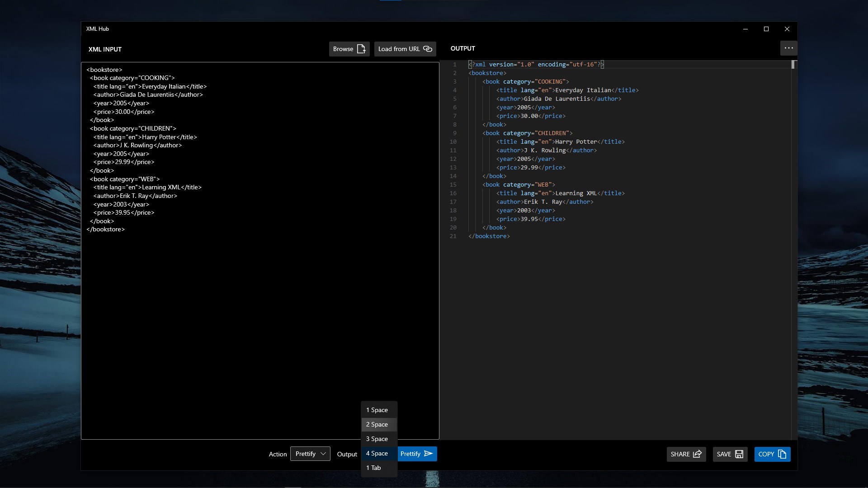This screenshot has height=488, width=868.
Task: Click the Action dropdown chevron arrow
Action: pos(323,454)
